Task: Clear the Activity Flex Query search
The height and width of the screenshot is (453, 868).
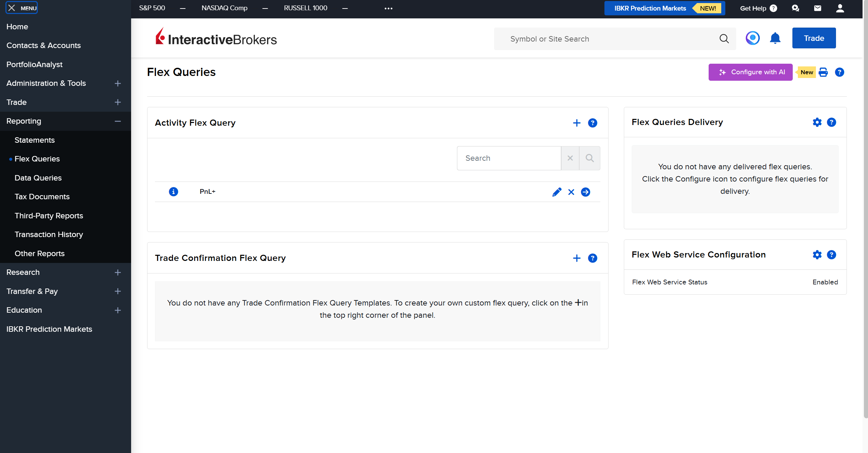Action: [x=570, y=158]
